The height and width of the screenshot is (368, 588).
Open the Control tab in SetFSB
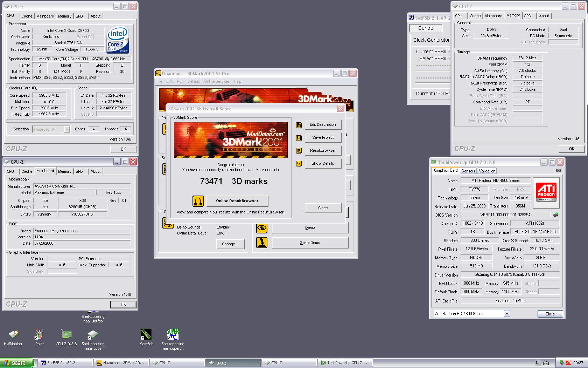point(426,28)
